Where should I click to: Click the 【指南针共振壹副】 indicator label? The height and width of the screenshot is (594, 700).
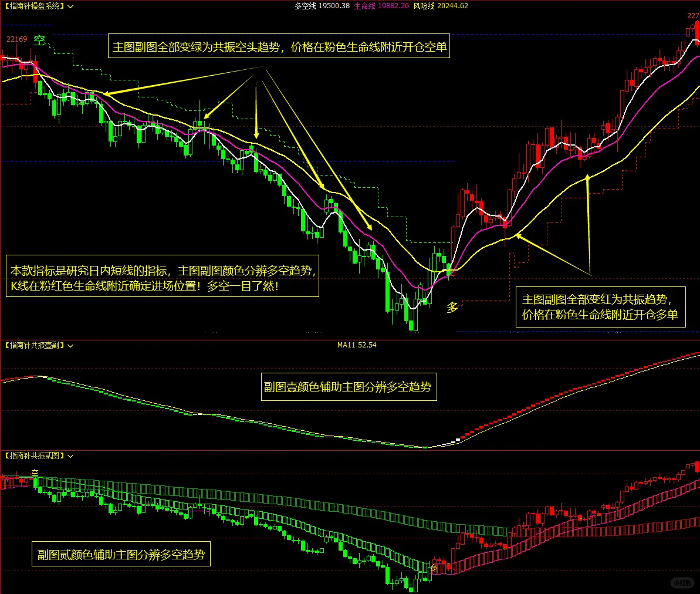[x=35, y=345]
